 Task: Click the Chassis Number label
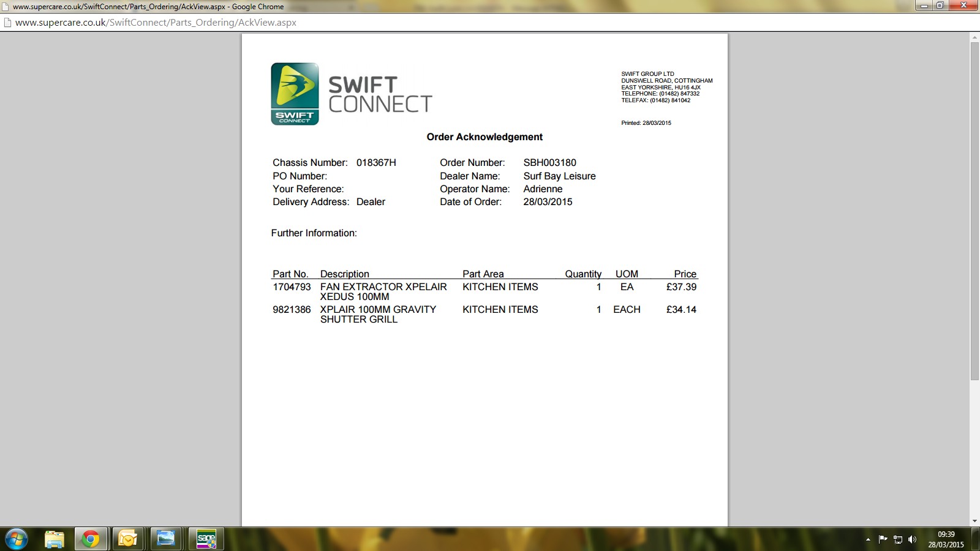(310, 163)
